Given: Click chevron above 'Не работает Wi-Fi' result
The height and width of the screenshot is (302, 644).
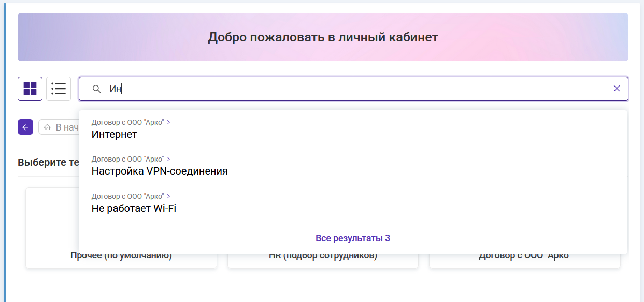Looking at the screenshot, I should pyautogui.click(x=169, y=196).
